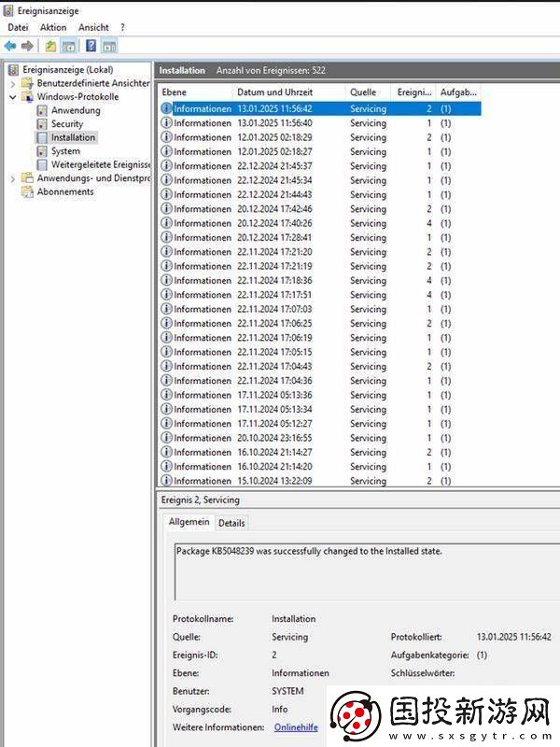The width and height of the screenshot is (560, 747).
Task: Click the Forward arrow toolbar icon
Action: tap(28, 46)
